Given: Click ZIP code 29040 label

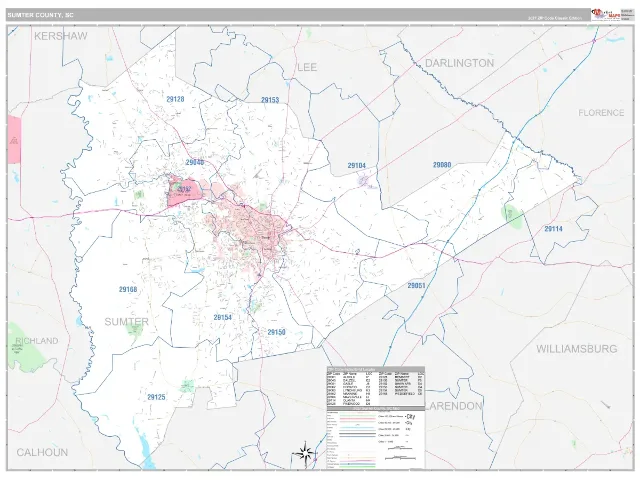Looking at the screenshot, I should click(195, 162).
